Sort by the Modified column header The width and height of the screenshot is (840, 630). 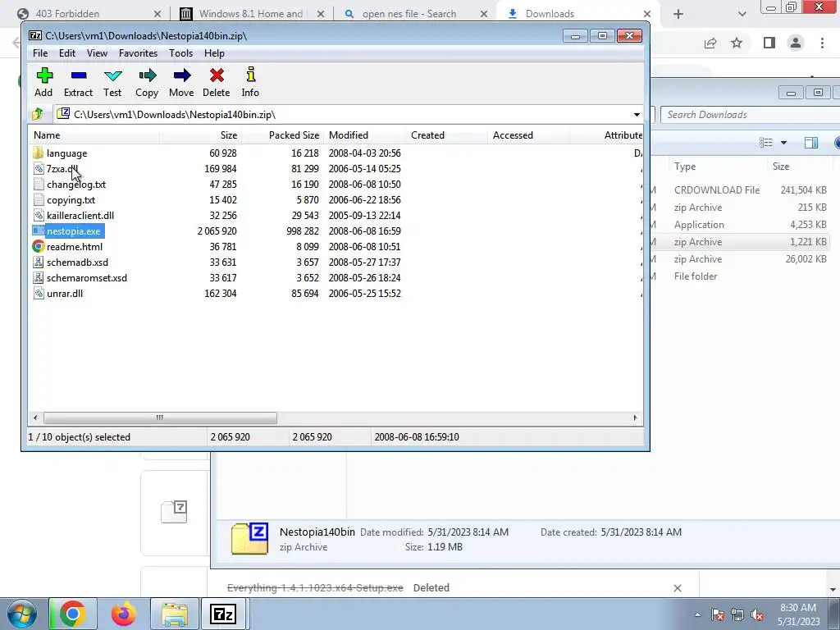pyautogui.click(x=364, y=135)
